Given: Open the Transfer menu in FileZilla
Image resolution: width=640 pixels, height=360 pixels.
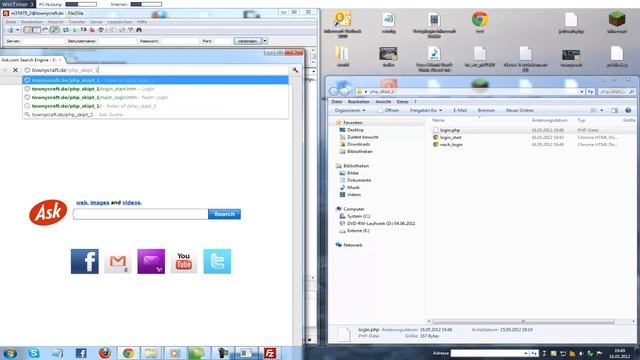Looking at the screenshot, I should (77, 22).
